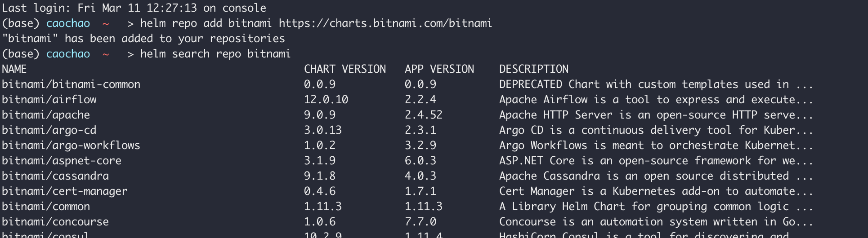Click the bitnami/aspnet-core chart name

point(62,161)
